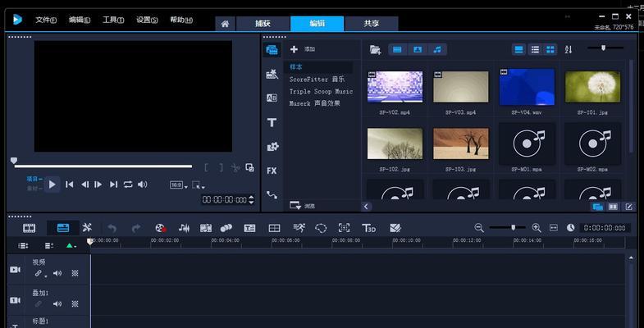The image size is (644, 328).
Task: Open the 文件(F) menu
Action: [x=46, y=20]
